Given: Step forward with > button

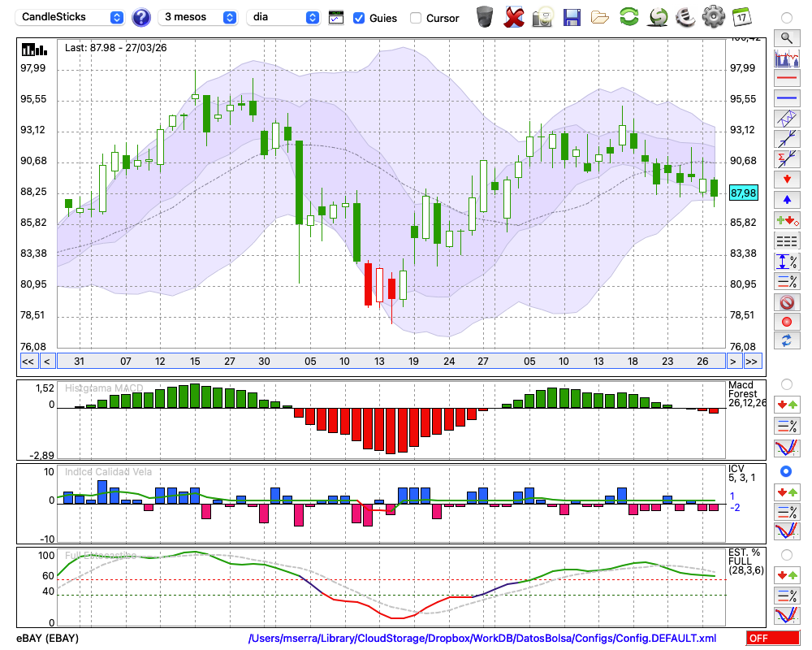Looking at the screenshot, I should (x=732, y=362).
